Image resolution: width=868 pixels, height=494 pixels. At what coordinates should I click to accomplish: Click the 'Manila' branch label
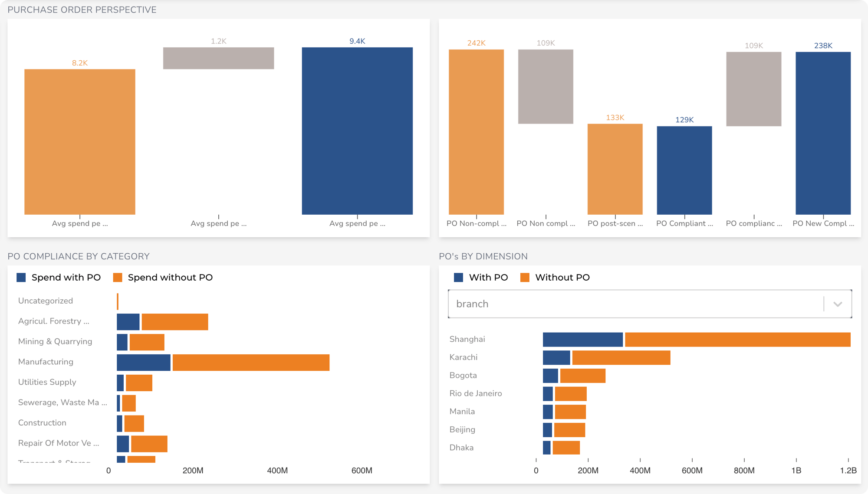(x=462, y=412)
